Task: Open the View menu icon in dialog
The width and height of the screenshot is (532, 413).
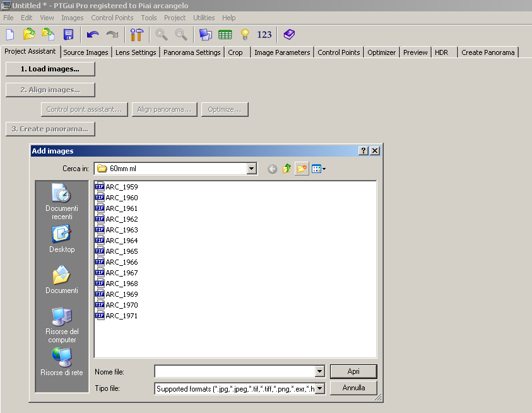Action: [x=319, y=169]
